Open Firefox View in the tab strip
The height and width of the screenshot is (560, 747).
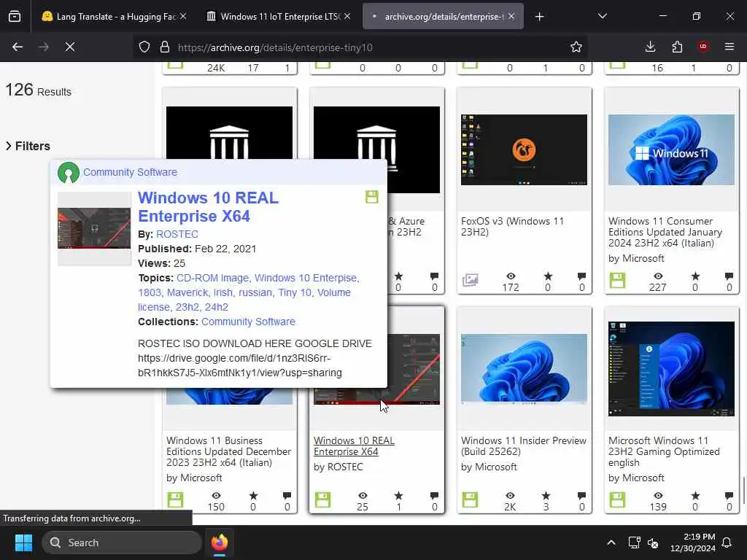15,16
